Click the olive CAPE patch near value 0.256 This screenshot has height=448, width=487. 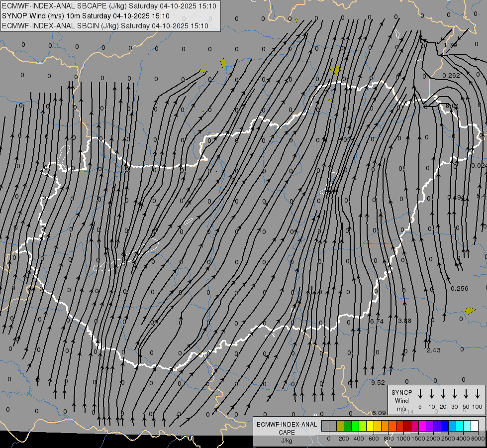[x=469, y=311]
